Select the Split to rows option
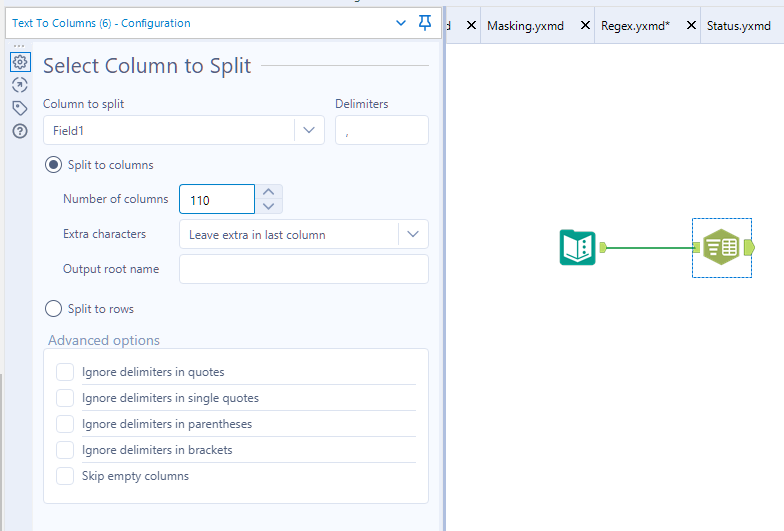Viewport: 784px width, 531px height. point(54,309)
